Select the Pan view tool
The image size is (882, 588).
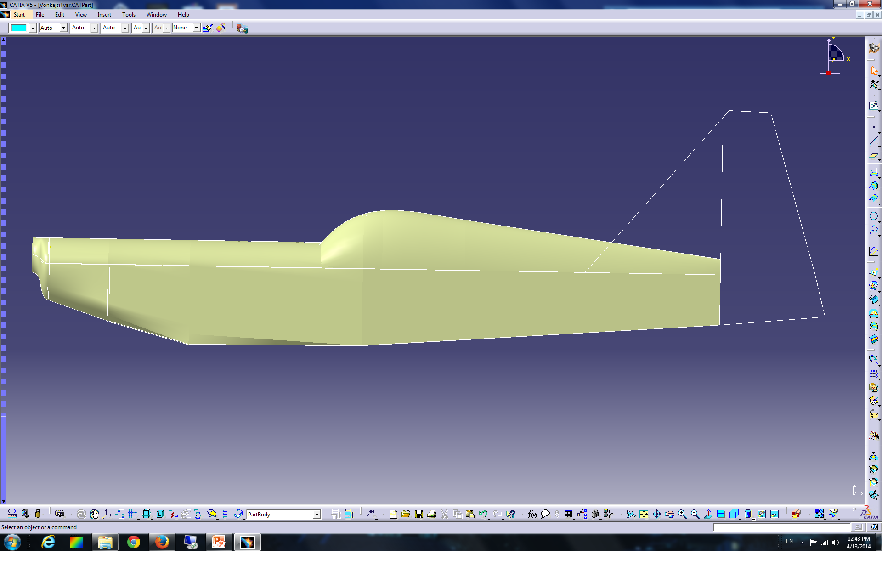tap(656, 514)
